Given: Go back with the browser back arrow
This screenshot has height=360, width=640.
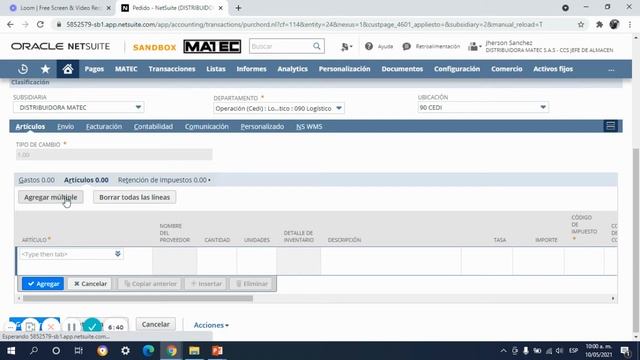Looking at the screenshot, I should (10, 24).
